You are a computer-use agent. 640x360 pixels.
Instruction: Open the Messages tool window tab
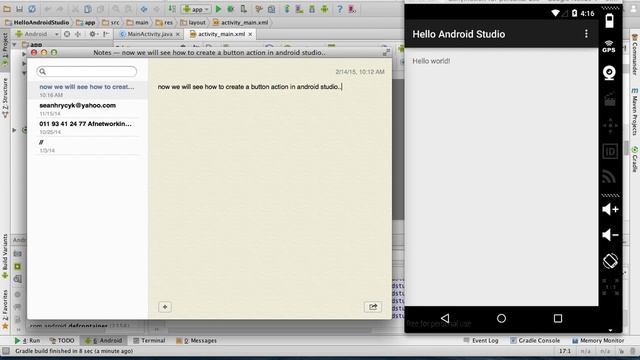(x=196, y=340)
